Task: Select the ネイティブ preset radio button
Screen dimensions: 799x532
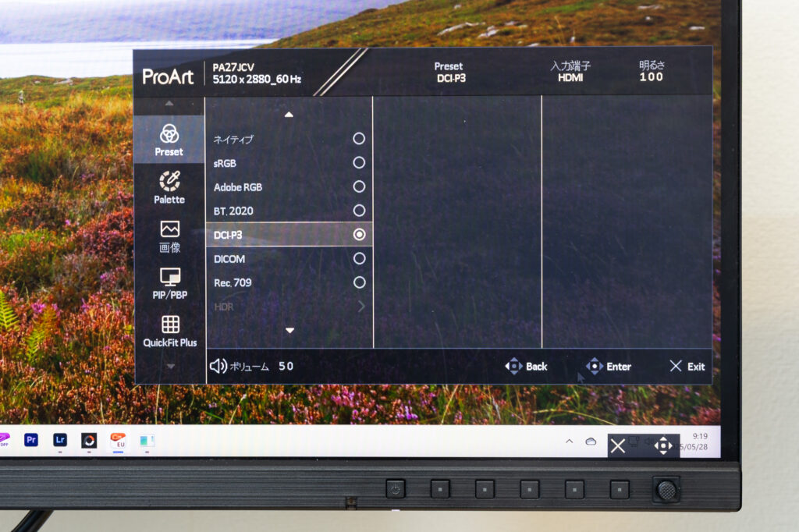Action: click(359, 139)
